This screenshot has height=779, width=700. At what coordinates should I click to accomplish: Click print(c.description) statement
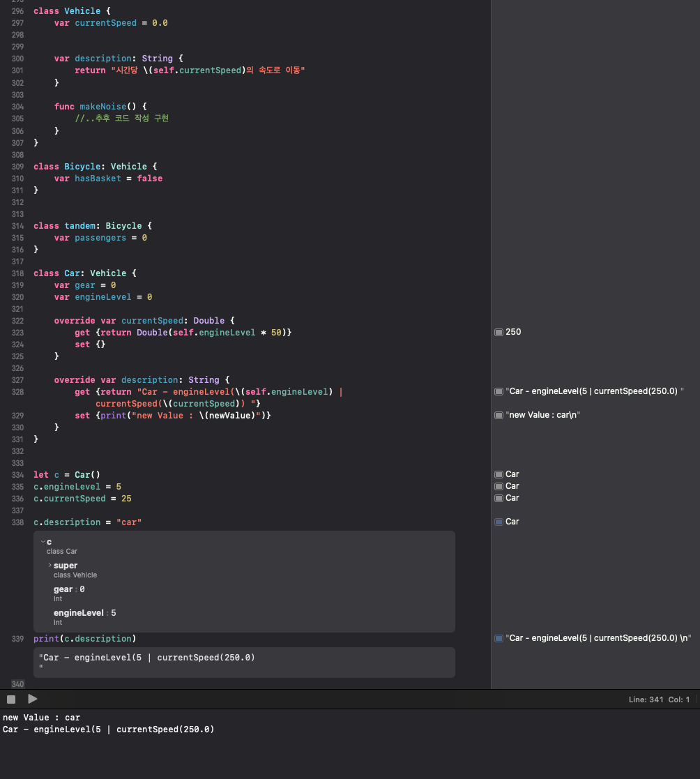coord(85,639)
